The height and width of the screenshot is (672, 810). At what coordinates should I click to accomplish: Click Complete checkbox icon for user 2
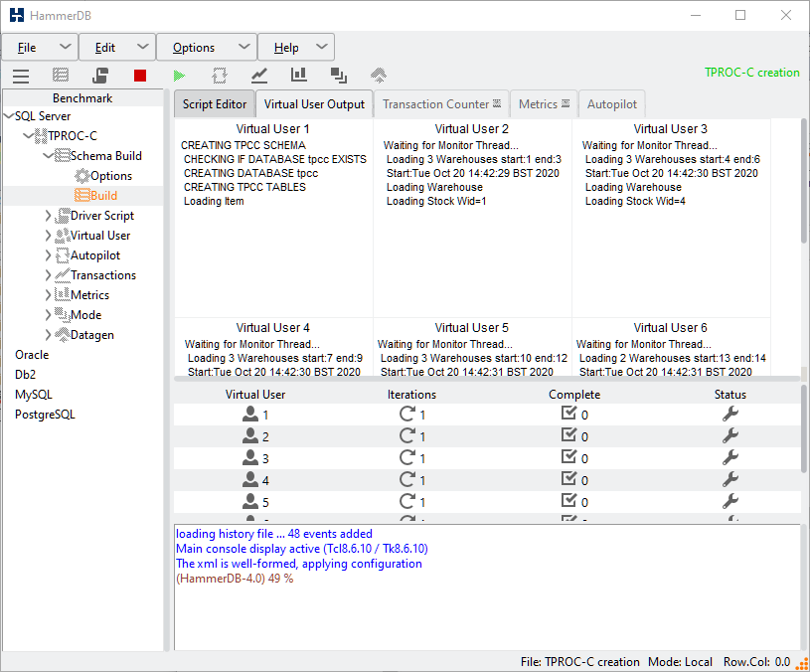click(568, 435)
